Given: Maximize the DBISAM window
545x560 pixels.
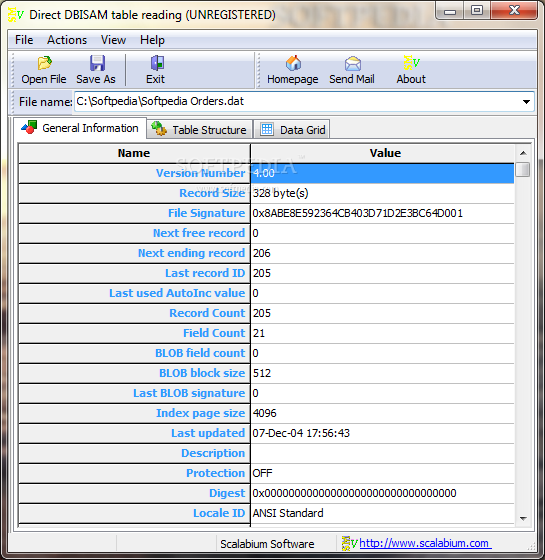Looking at the screenshot, I should point(477,11).
